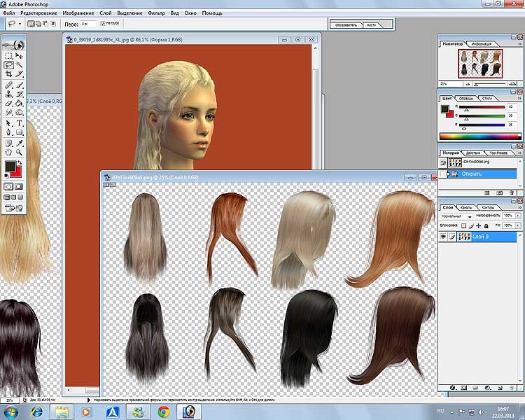The height and width of the screenshot is (420, 525).
Task: Expand the layer opacity (Непрозрачность) slider arrow
Action: point(519,217)
